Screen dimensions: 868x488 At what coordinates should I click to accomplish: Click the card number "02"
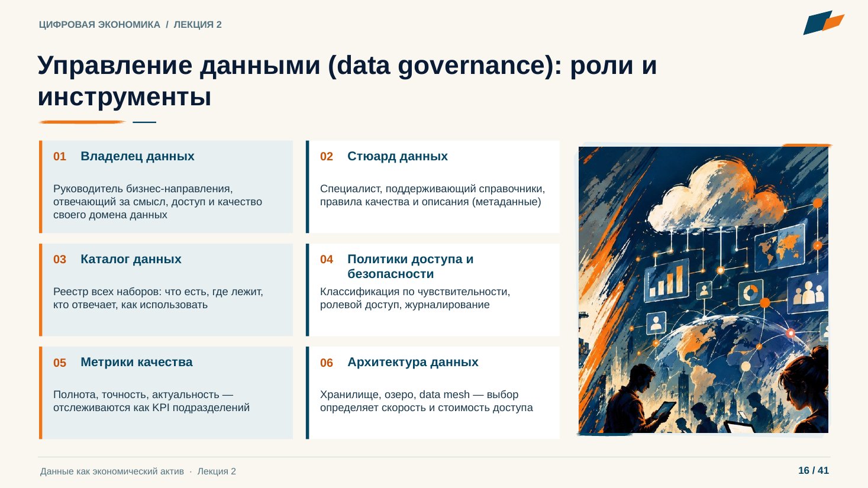327,157
